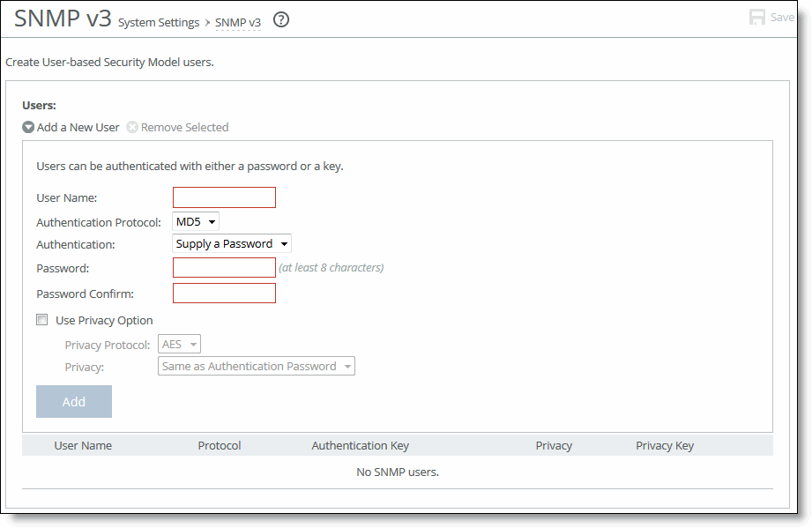Click Remove Selected

click(x=185, y=127)
